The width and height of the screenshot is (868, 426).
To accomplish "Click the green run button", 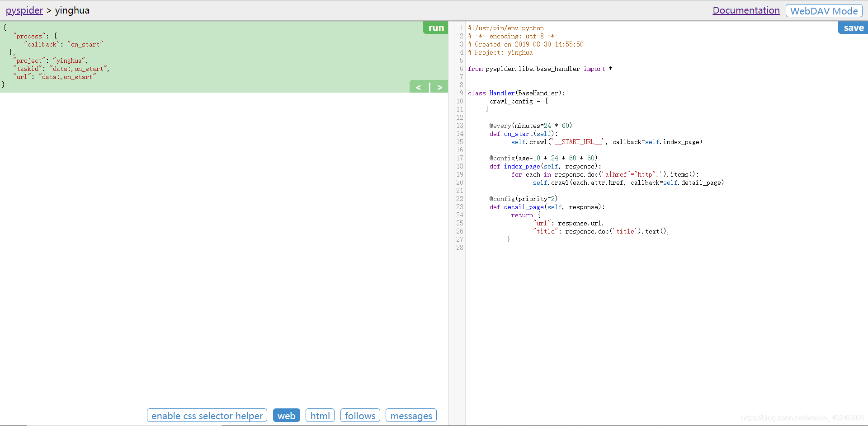I will point(435,28).
